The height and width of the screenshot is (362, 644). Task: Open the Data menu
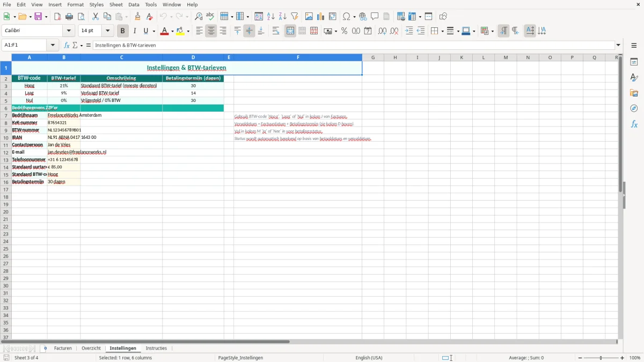pyautogui.click(x=134, y=4)
